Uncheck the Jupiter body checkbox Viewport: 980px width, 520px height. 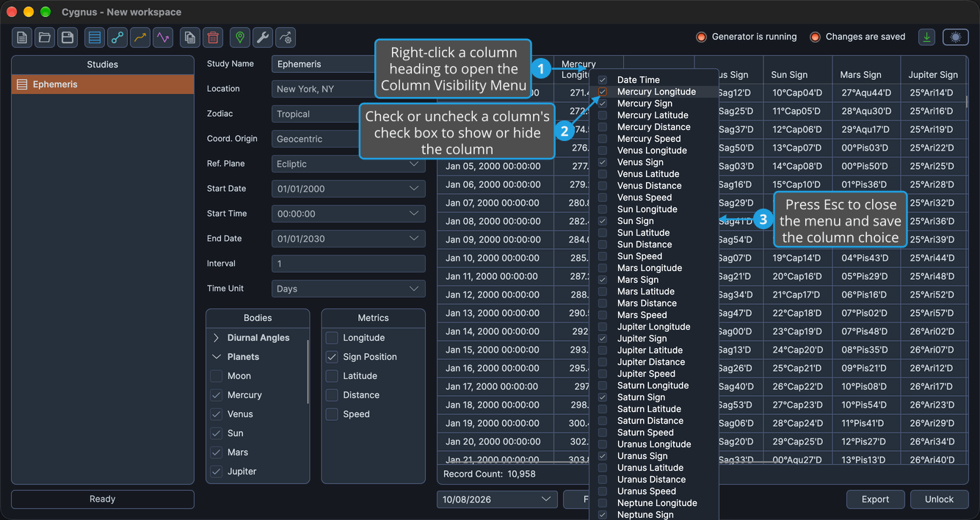tap(217, 472)
